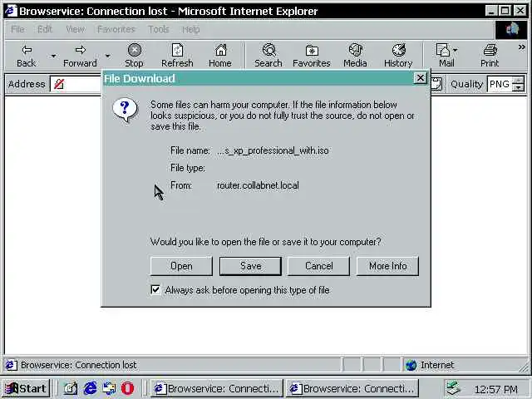Minimize the Internet Explorer window

(491, 11)
